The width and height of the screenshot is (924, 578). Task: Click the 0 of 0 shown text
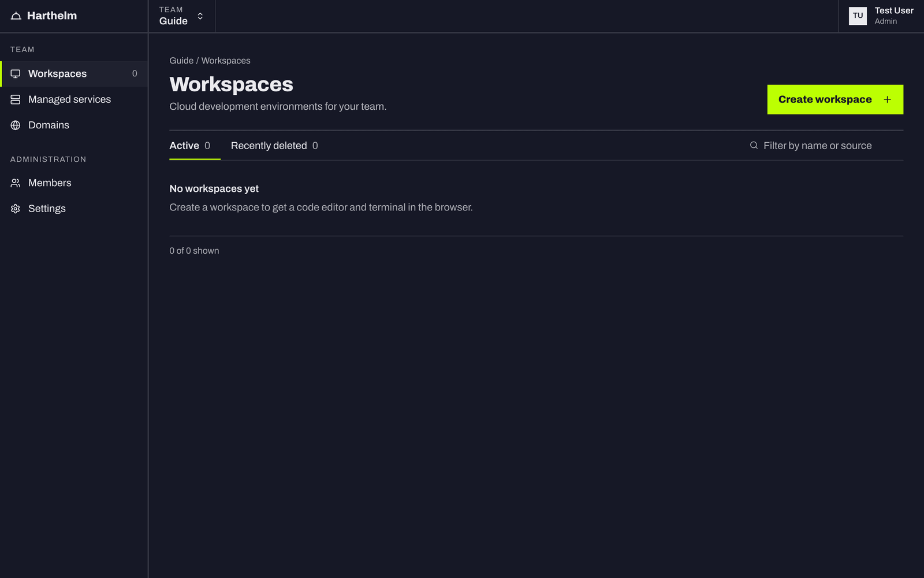[x=194, y=251]
